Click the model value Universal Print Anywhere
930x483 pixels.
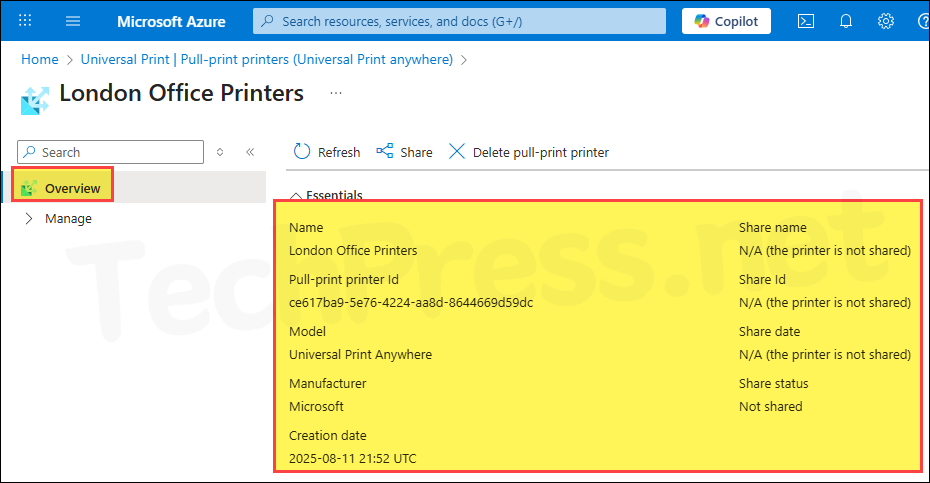tap(360, 355)
